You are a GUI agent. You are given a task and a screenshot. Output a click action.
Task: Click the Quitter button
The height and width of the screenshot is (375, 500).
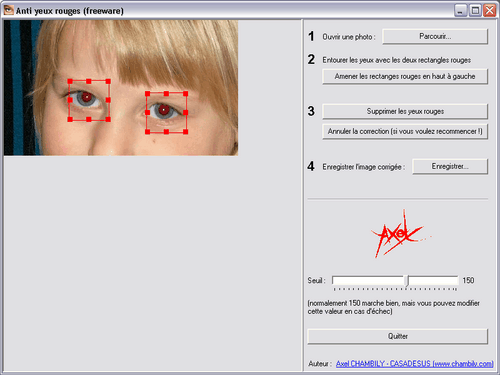[x=398, y=336]
